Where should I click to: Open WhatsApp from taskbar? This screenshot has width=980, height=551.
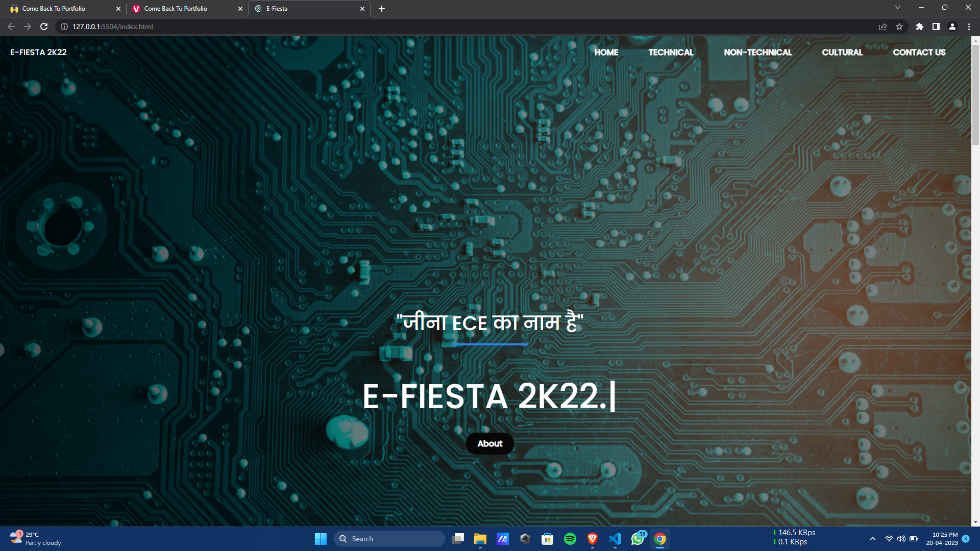(x=638, y=539)
